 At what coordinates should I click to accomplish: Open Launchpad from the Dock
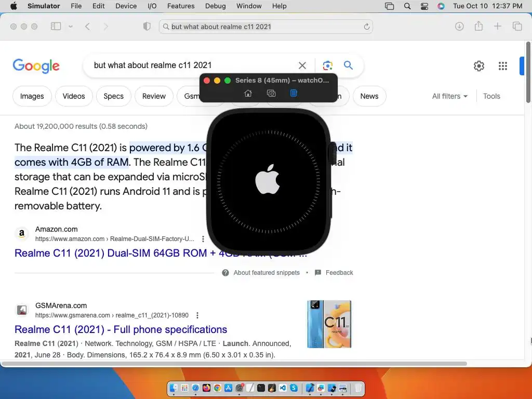184,388
